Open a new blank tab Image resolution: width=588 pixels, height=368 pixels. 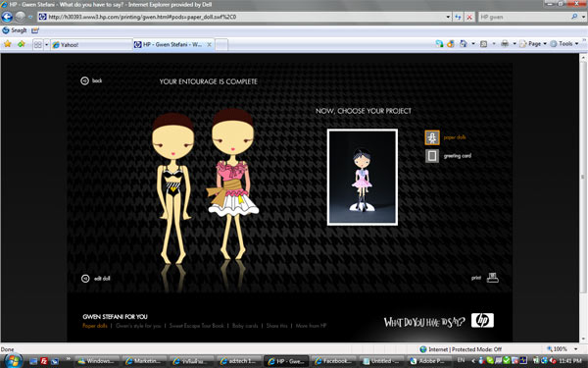[x=221, y=45]
